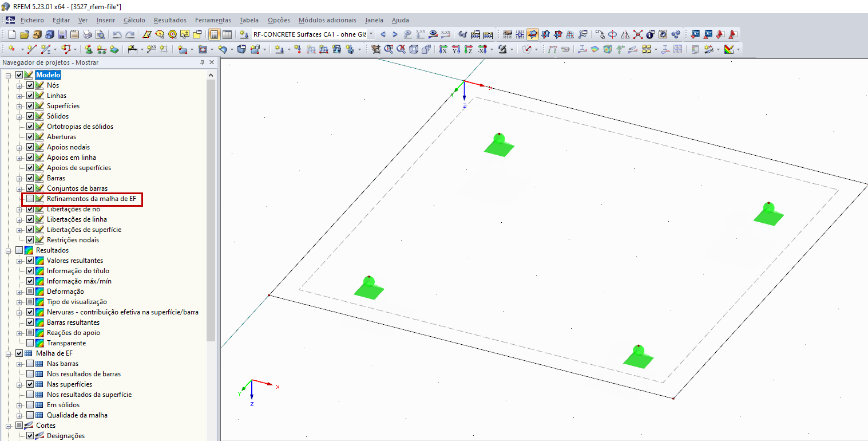This screenshot has width=868, height=441.
Task: Enable the Transparente checkbox
Action: (x=30, y=343)
